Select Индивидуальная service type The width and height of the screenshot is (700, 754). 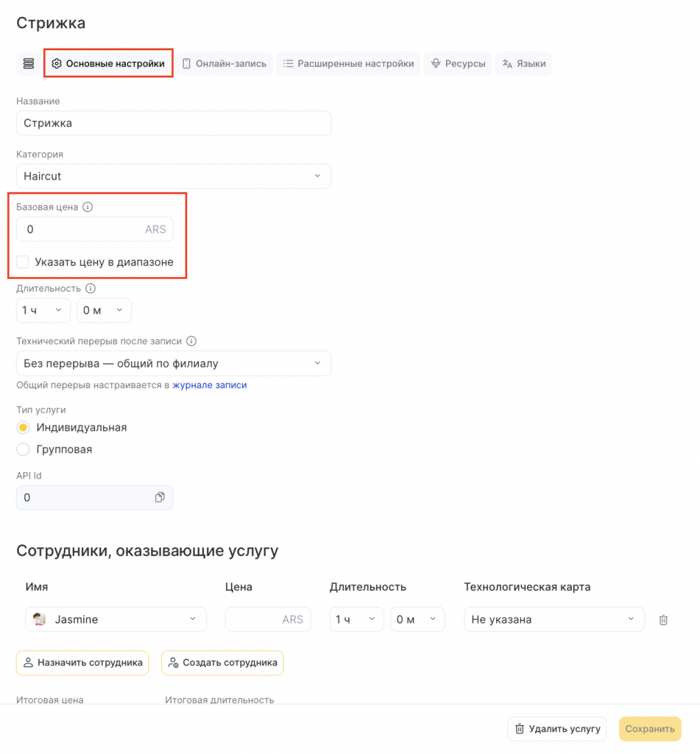[23, 428]
